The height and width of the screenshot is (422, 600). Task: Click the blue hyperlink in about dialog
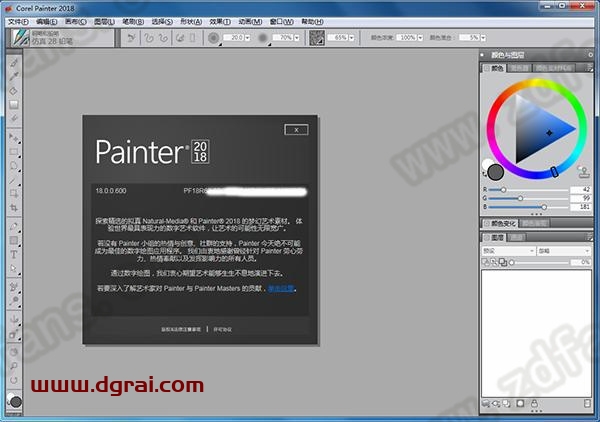(281, 288)
